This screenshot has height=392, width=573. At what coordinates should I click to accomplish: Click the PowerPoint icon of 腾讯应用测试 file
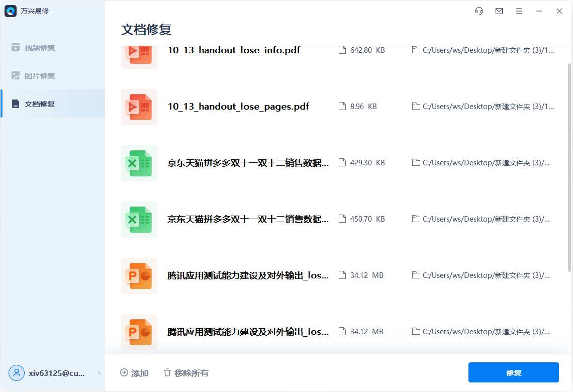[139, 276]
